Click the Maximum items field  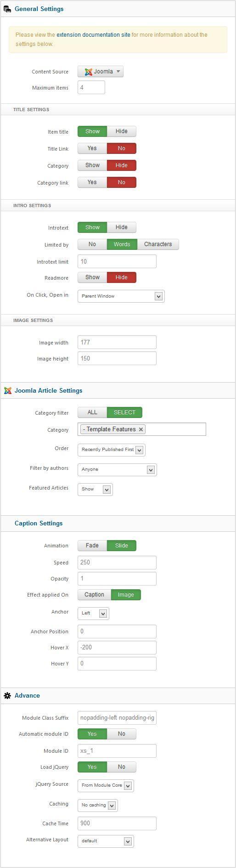click(x=91, y=87)
